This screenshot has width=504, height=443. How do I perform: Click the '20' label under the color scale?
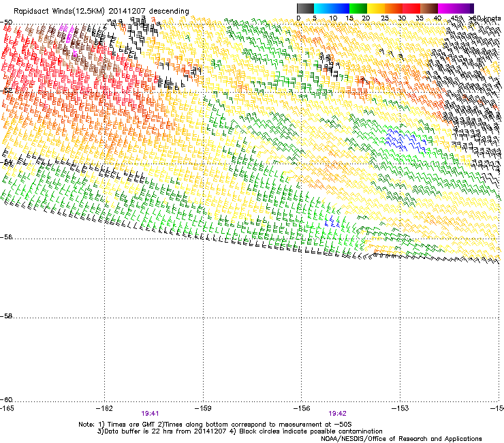[x=366, y=18]
